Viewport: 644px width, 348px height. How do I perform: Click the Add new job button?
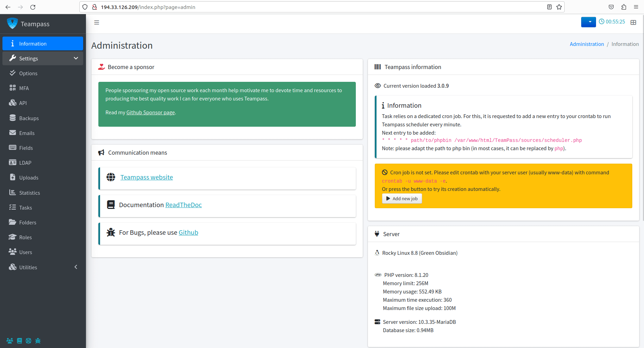402,199
